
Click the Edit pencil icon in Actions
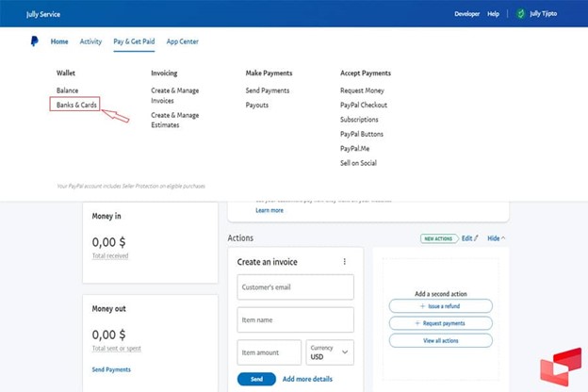(x=476, y=238)
